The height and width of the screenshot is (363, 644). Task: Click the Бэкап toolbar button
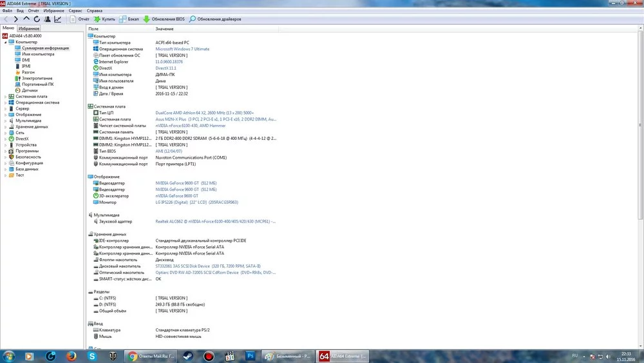(129, 19)
